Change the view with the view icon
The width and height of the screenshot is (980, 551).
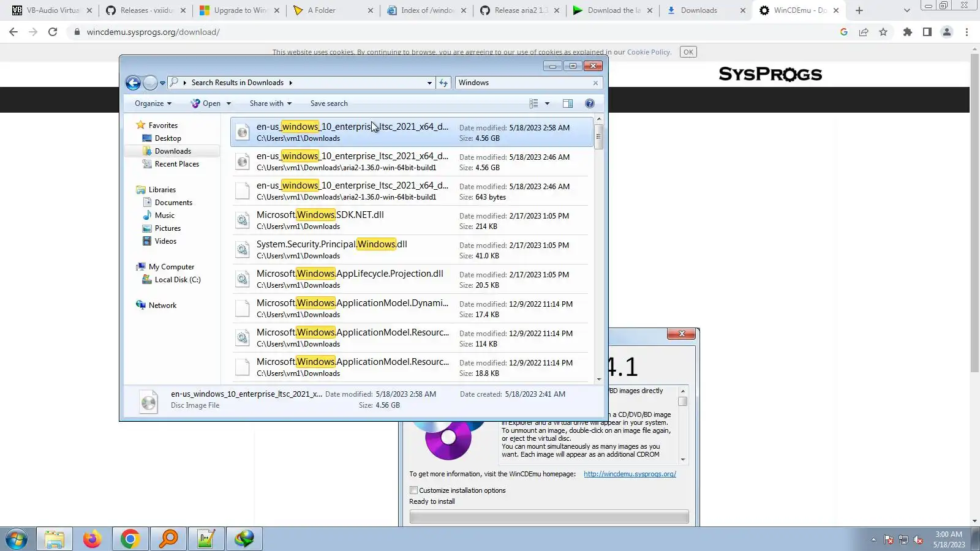[533, 103]
